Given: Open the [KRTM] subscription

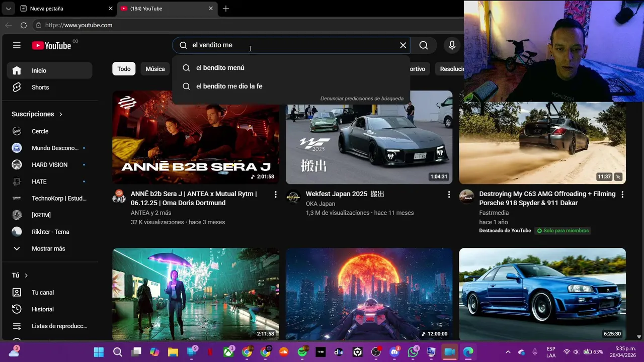Looking at the screenshot, I should (49, 215).
